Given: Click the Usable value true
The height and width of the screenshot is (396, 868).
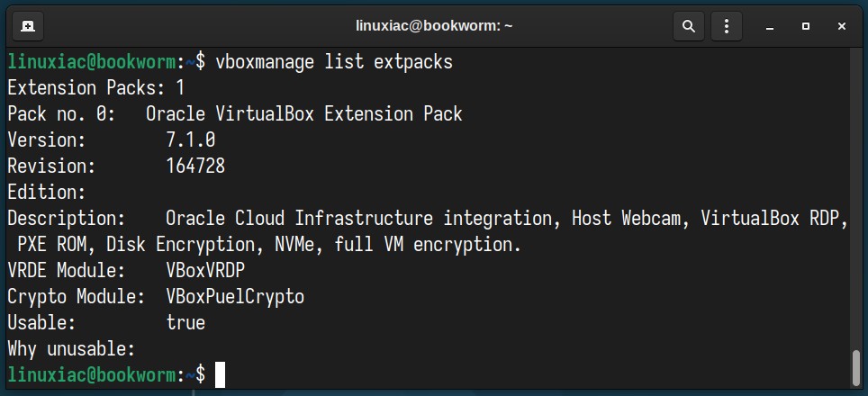Looking at the screenshot, I should (x=185, y=322).
